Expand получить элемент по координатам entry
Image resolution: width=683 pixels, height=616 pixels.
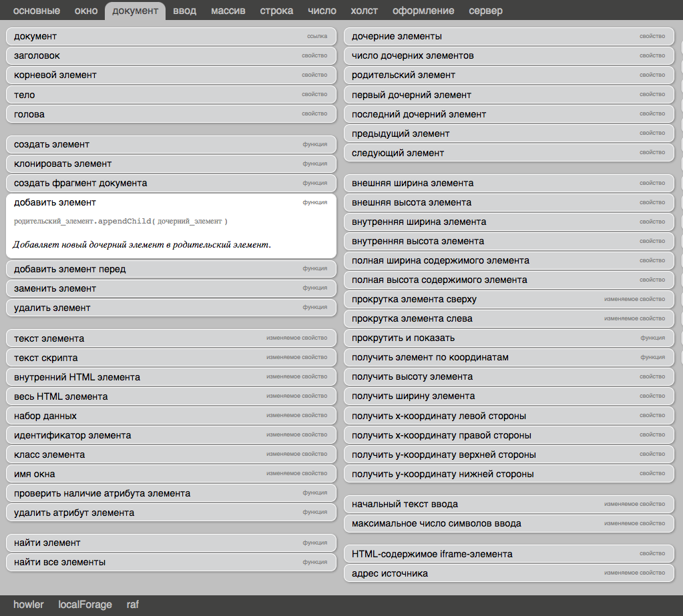click(509, 358)
